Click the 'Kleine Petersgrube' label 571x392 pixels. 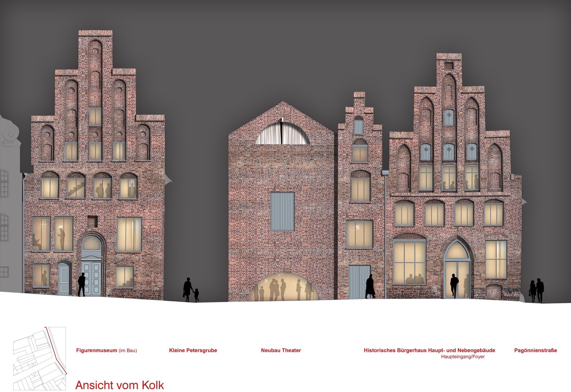pos(193,350)
